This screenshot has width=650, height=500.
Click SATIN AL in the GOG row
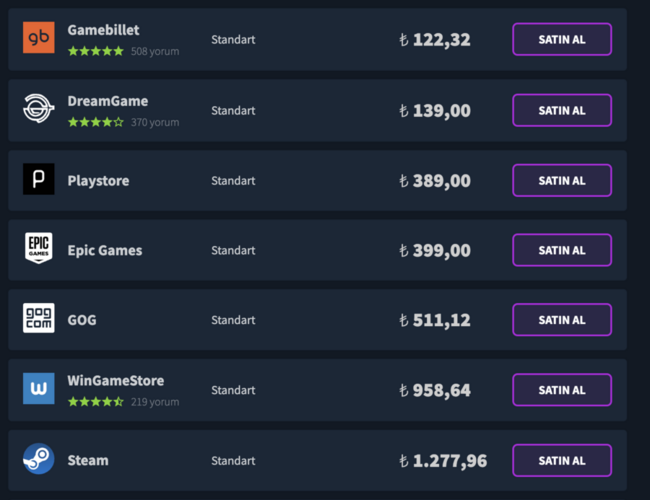562,320
